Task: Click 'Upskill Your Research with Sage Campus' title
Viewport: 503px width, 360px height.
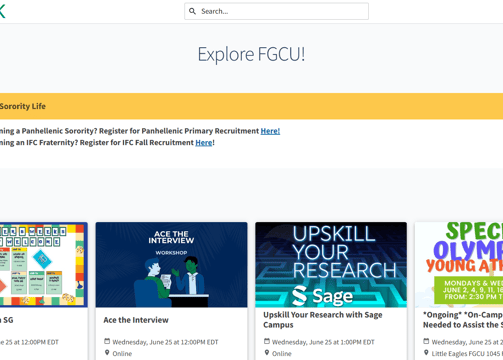Action: pyautogui.click(x=323, y=320)
